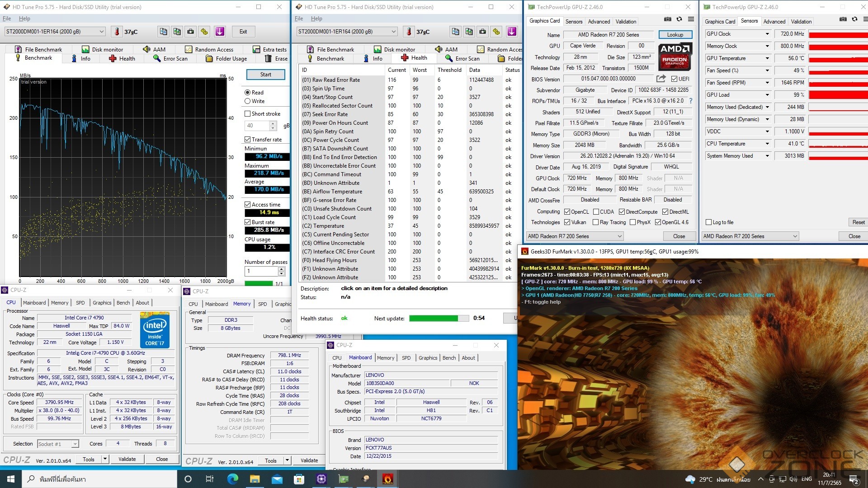The width and height of the screenshot is (868, 488).
Task: Increase the Number of passes stepper
Action: click(x=282, y=269)
